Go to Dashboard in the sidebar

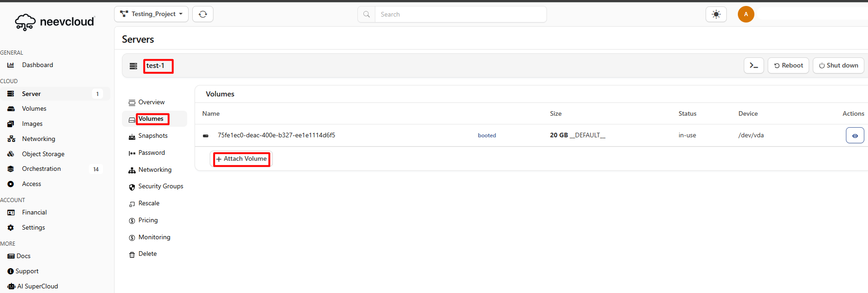tap(37, 65)
